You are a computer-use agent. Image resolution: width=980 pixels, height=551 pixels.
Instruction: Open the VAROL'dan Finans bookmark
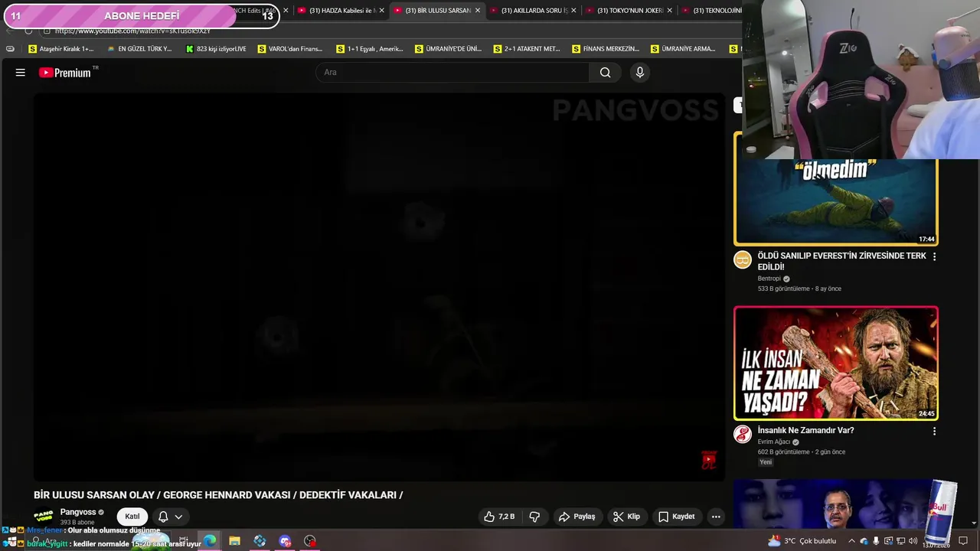pyautogui.click(x=290, y=49)
